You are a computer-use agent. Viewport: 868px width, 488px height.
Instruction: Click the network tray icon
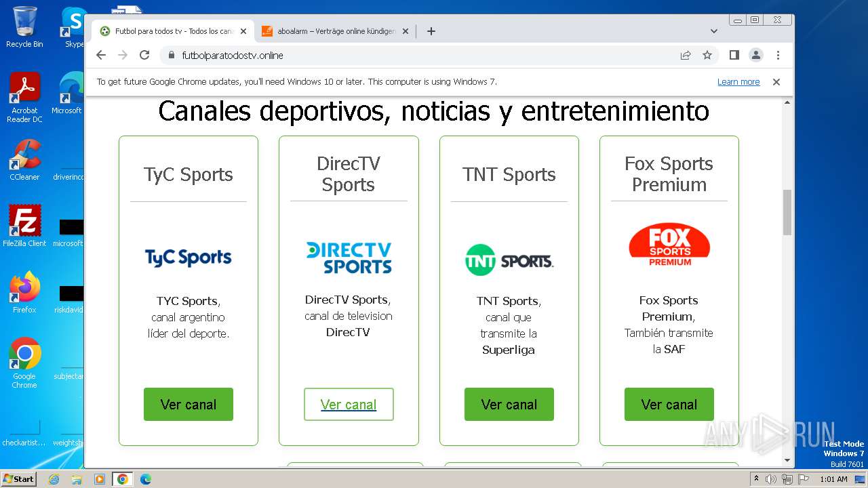pos(787,479)
